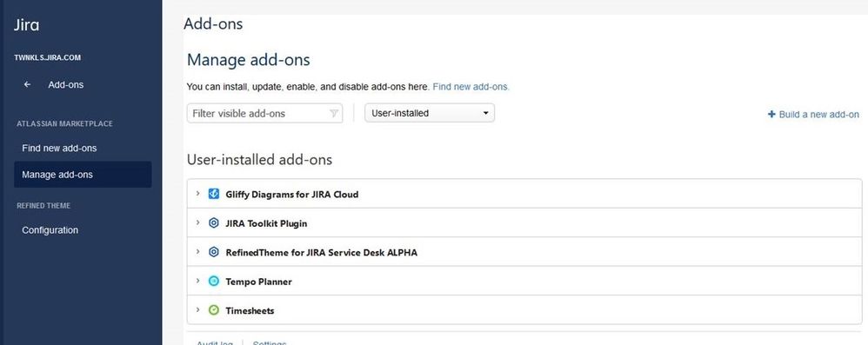Expand the Timesheets row

(197, 309)
